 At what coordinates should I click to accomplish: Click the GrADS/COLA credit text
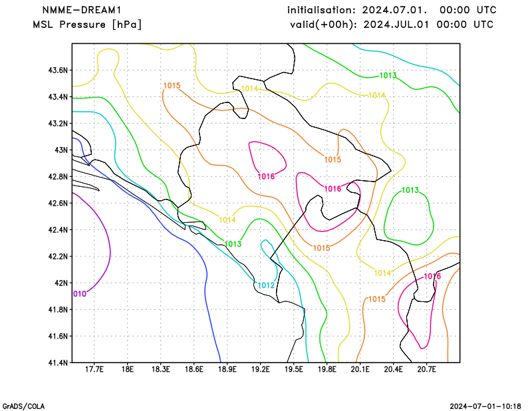pos(23,406)
